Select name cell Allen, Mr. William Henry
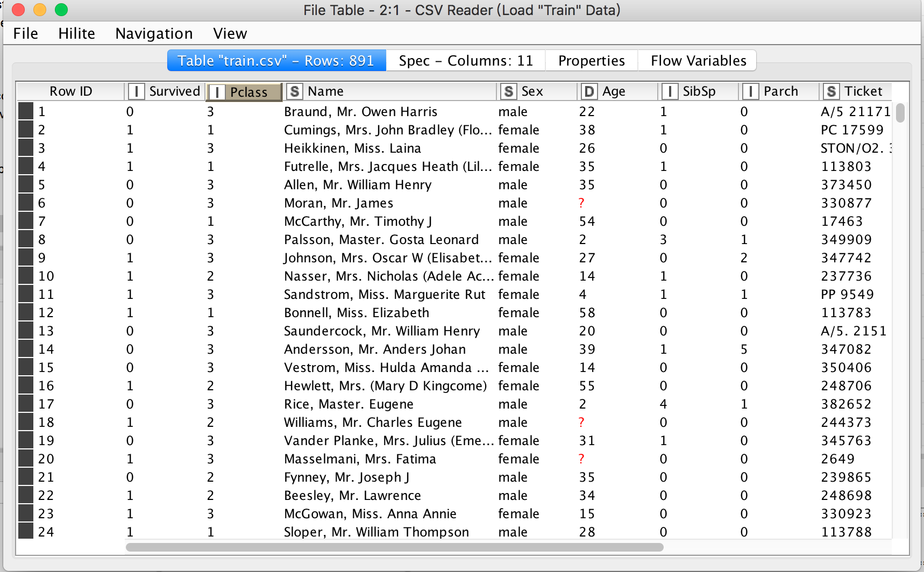The image size is (924, 572). coord(358,184)
